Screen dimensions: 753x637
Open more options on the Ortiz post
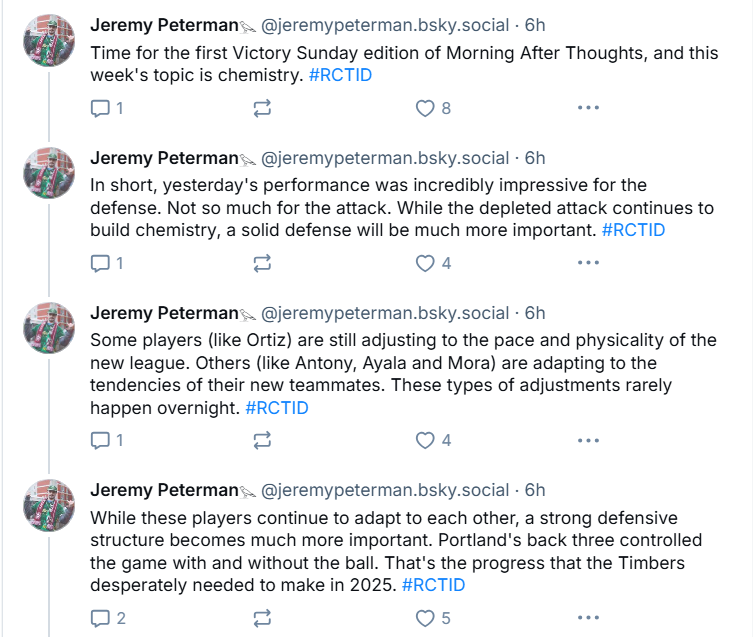point(588,440)
